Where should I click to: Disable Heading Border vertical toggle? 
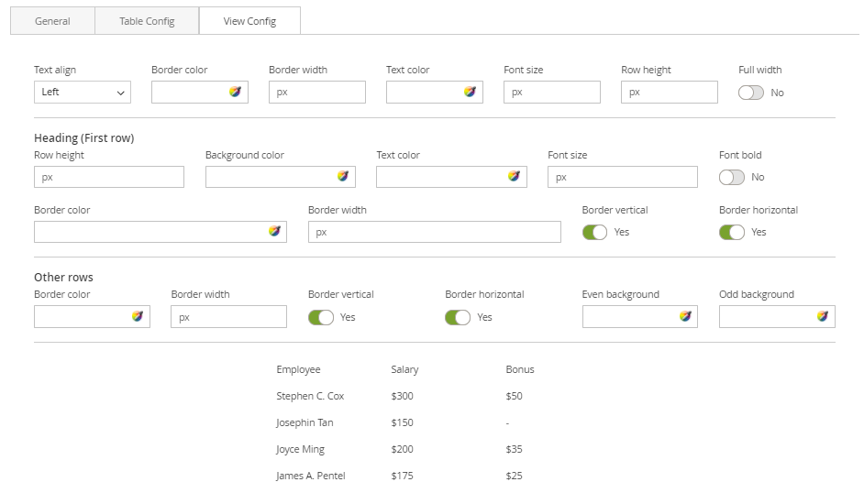point(594,232)
